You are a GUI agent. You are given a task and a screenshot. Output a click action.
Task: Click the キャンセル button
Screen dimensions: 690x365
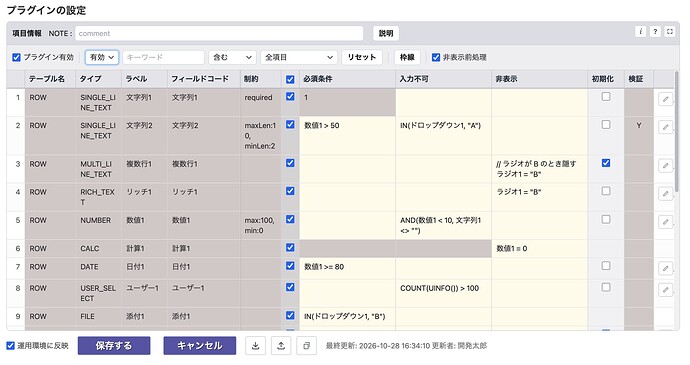200,346
